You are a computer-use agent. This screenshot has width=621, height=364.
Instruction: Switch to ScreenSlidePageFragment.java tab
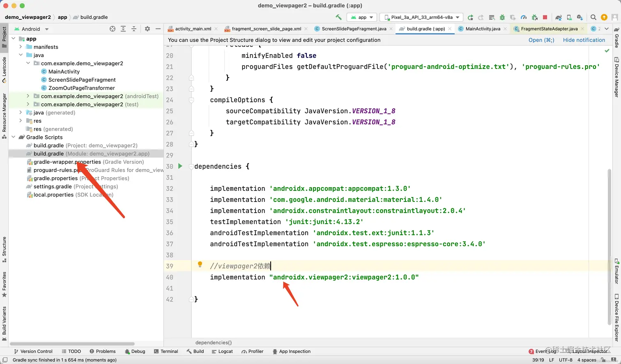(354, 29)
